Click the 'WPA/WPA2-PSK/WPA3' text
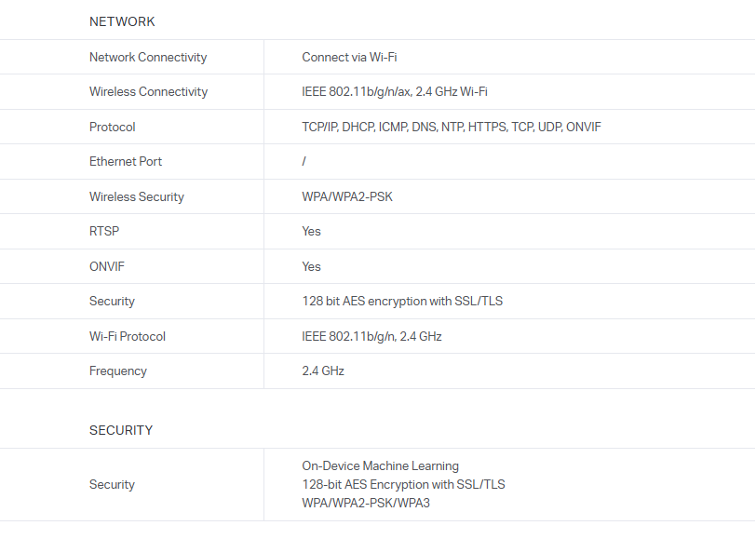This screenshot has height=539, width=756. pyautogui.click(x=366, y=503)
